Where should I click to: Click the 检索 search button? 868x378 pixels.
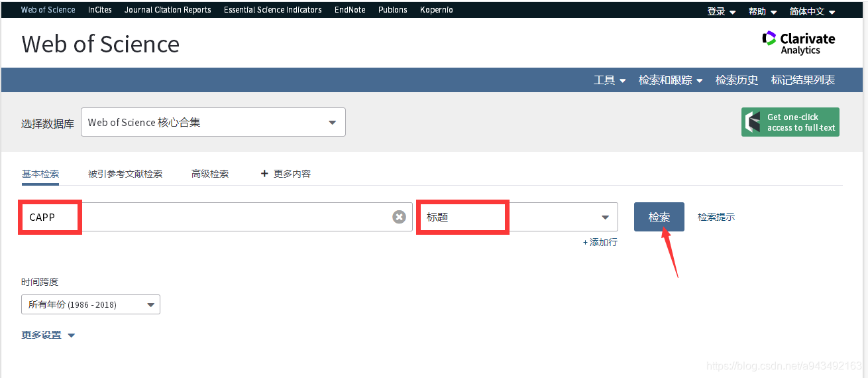[x=659, y=217]
